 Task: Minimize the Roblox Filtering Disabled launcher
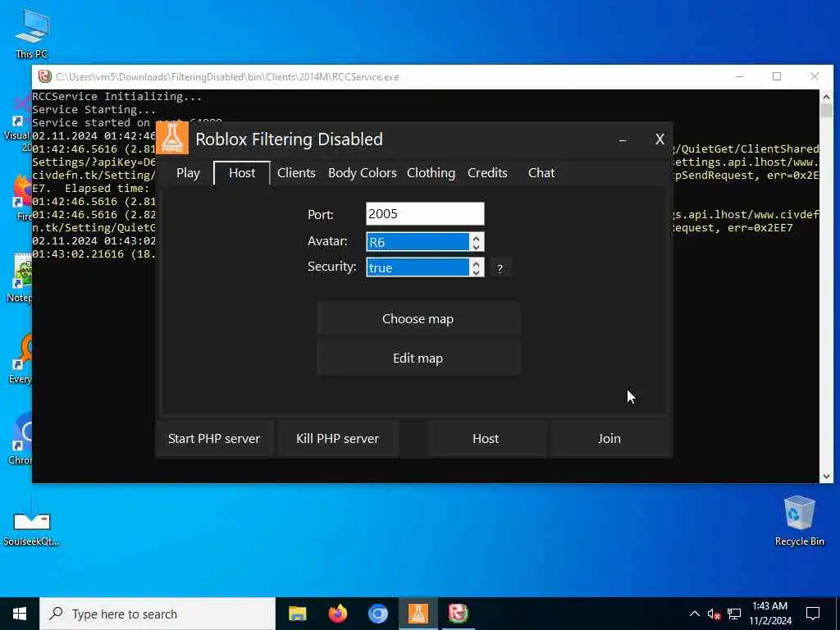pyautogui.click(x=622, y=139)
